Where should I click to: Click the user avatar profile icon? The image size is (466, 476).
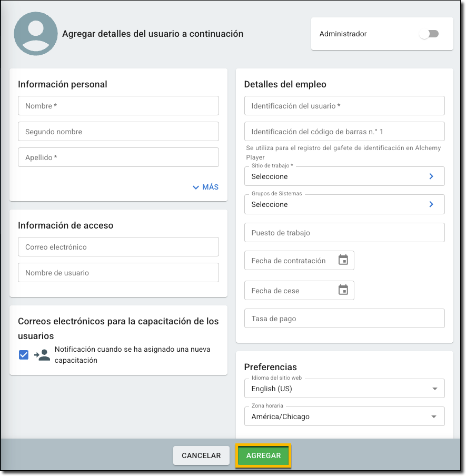[x=36, y=34]
